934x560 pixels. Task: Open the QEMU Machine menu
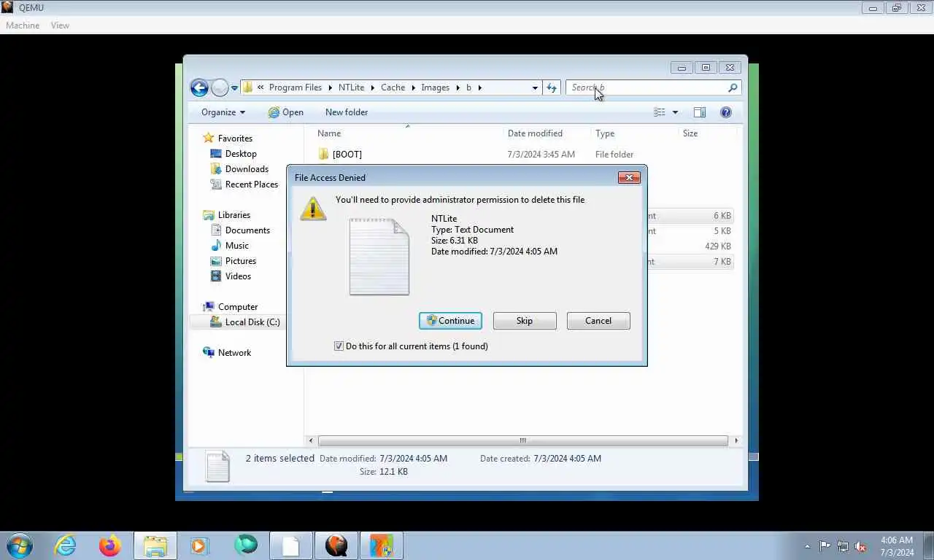[x=23, y=26]
